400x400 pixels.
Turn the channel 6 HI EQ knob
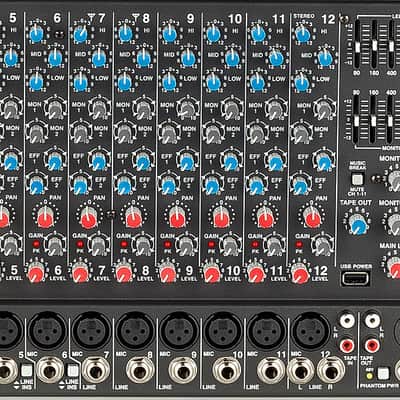click(x=36, y=34)
